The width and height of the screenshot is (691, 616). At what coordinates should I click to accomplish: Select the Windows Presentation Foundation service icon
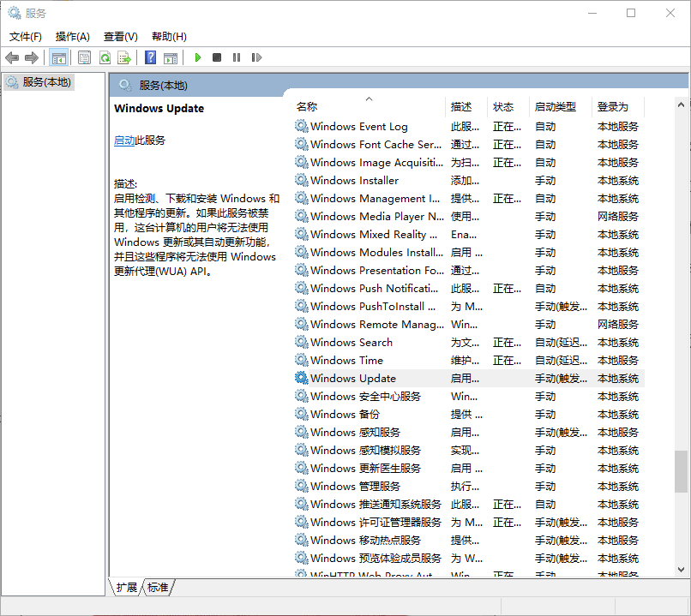click(x=302, y=271)
